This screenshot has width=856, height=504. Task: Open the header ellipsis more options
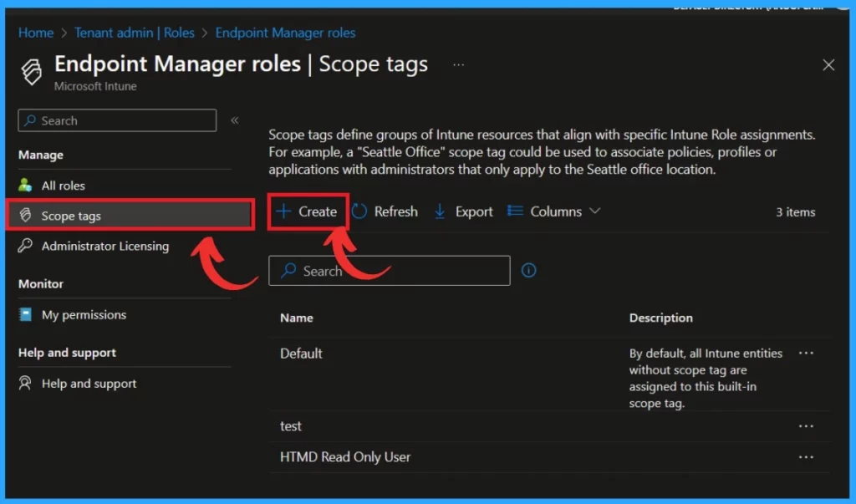pos(459,65)
